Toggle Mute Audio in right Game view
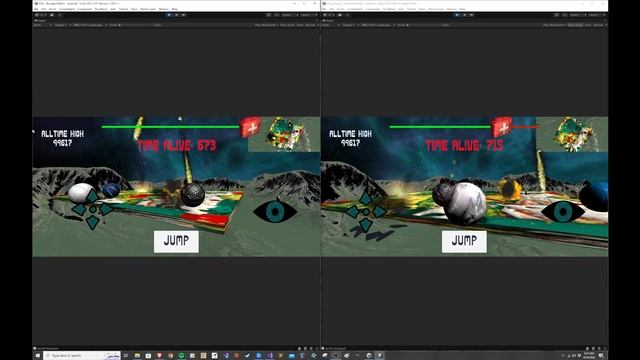This screenshot has width=640, height=360. [x=575, y=25]
